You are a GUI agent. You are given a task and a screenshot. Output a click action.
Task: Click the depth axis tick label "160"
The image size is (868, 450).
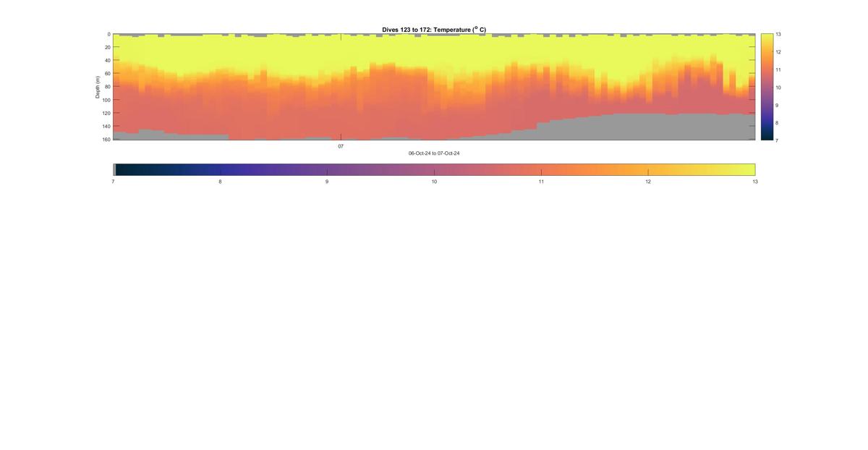(x=106, y=139)
